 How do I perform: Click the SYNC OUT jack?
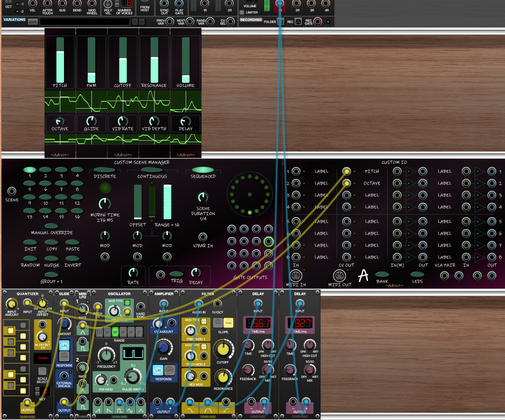[x=164, y=3]
